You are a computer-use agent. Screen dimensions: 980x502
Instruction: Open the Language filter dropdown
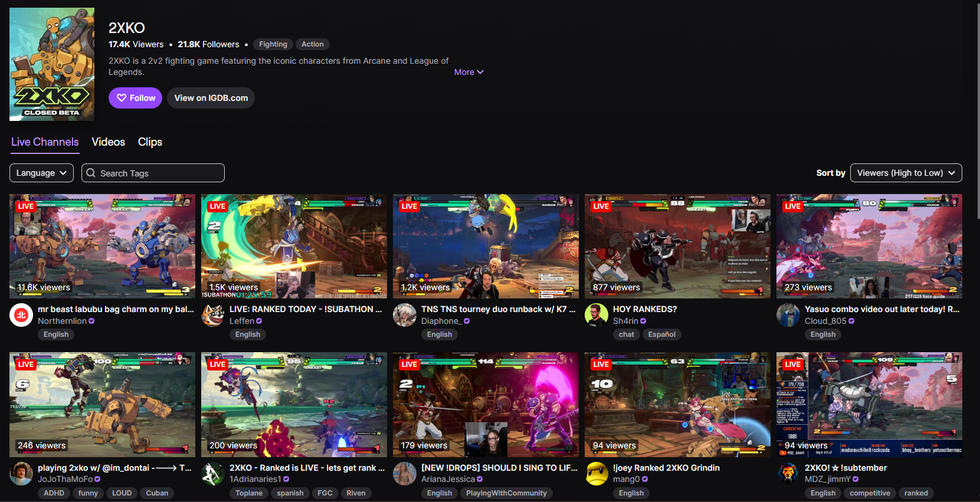[x=41, y=173]
